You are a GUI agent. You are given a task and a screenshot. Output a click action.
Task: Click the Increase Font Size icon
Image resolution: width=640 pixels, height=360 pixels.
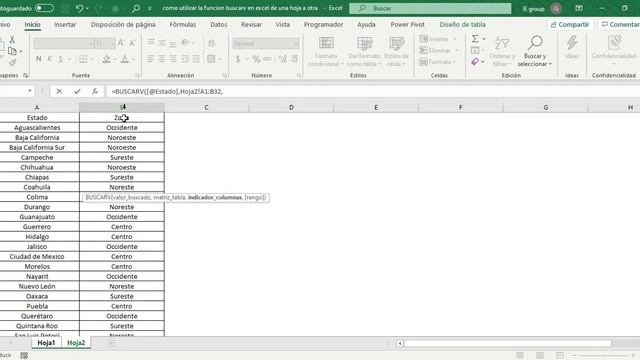(121, 43)
